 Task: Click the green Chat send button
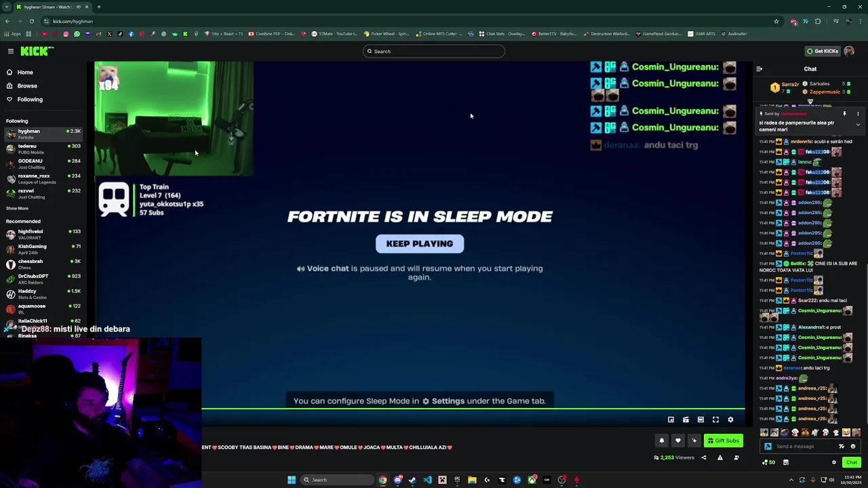pyautogui.click(x=852, y=462)
